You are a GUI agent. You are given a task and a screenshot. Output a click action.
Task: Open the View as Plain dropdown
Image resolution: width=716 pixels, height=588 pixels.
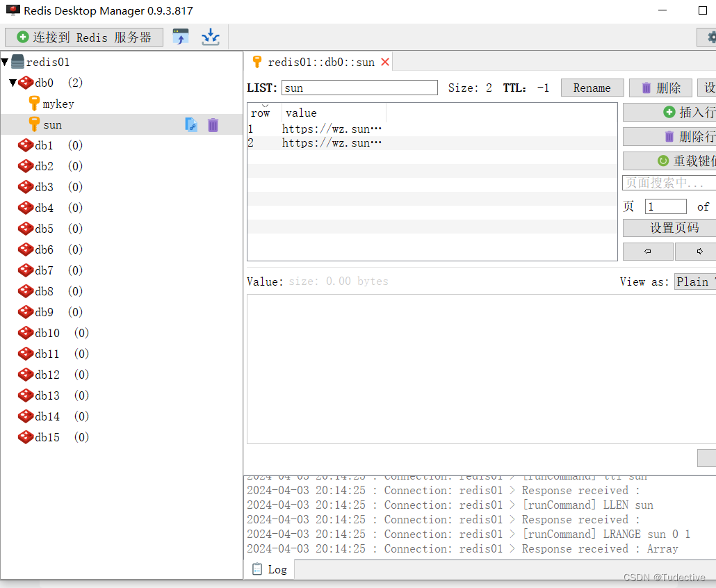(695, 281)
